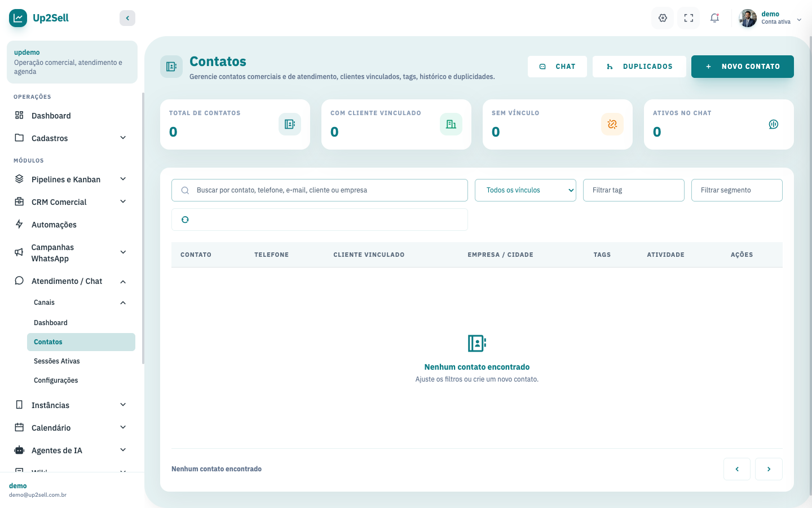The image size is (812, 508).
Task: Click the CONTATO column header
Action: [x=196, y=255]
